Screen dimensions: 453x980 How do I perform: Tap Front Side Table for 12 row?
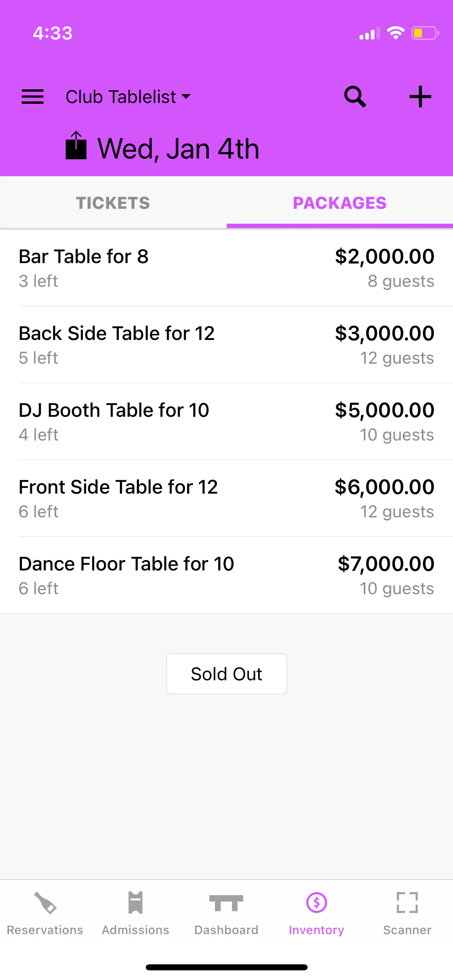click(x=118, y=498)
